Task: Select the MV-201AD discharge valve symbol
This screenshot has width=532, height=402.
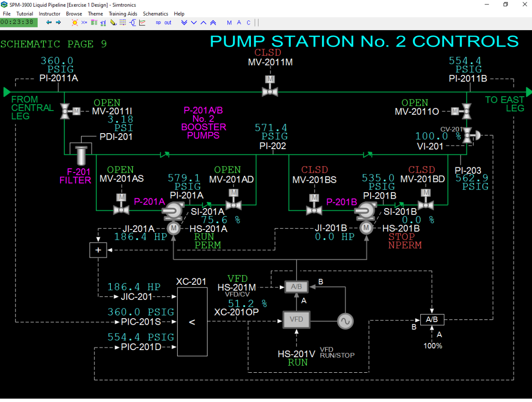Action: click(233, 200)
